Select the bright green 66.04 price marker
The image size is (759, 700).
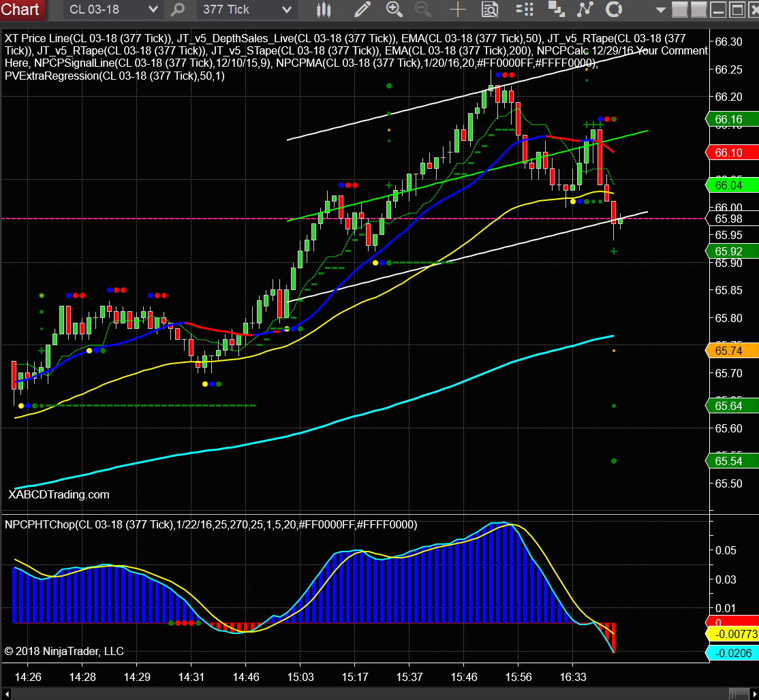click(x=732, y=185)
